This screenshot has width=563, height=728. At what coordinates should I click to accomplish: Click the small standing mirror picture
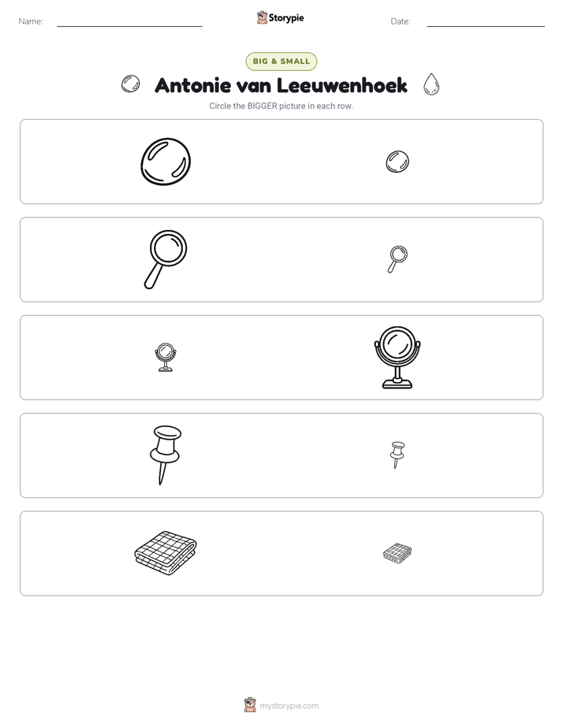click(166, 357)
